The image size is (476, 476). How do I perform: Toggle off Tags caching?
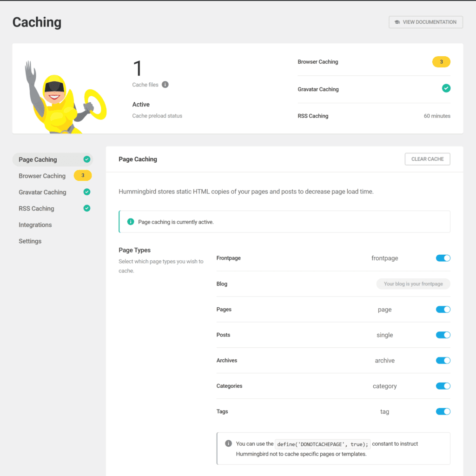point(443,411)
